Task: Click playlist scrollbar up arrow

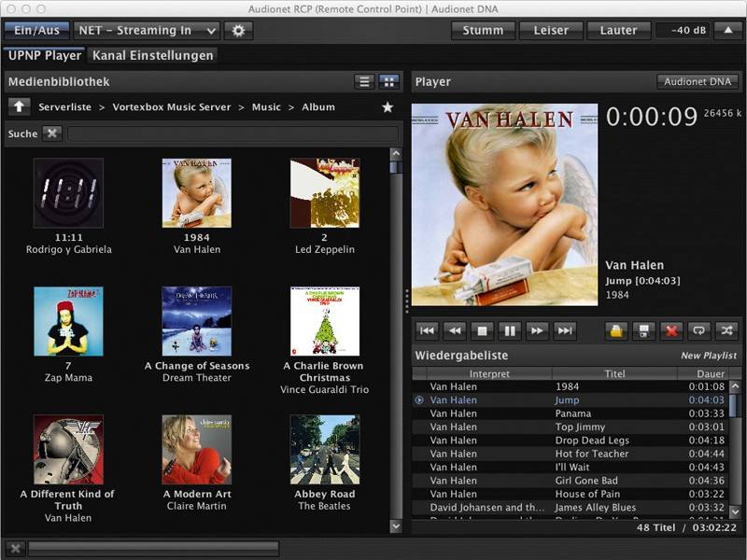Action: (x=735, y=385)
